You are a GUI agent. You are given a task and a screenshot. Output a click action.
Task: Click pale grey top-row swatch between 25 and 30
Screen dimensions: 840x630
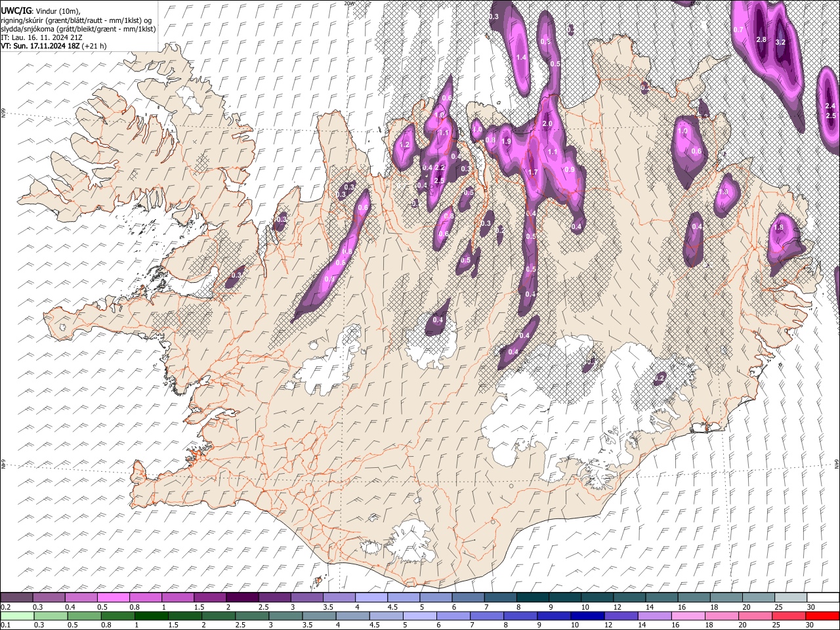pos(789,597)
